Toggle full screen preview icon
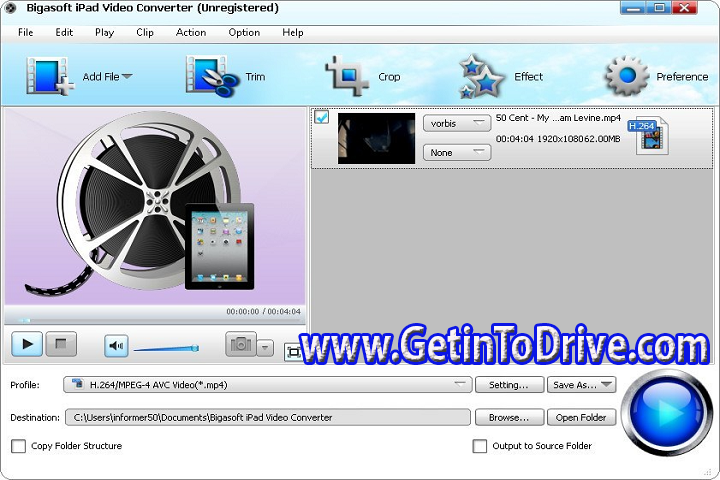 click(x=293, y=352)
